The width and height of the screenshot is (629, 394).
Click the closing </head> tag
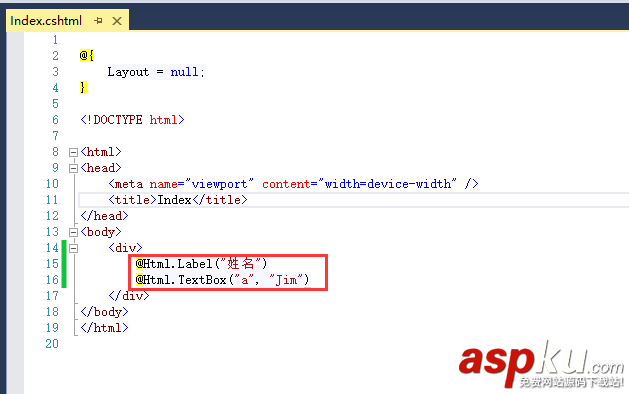104,216
